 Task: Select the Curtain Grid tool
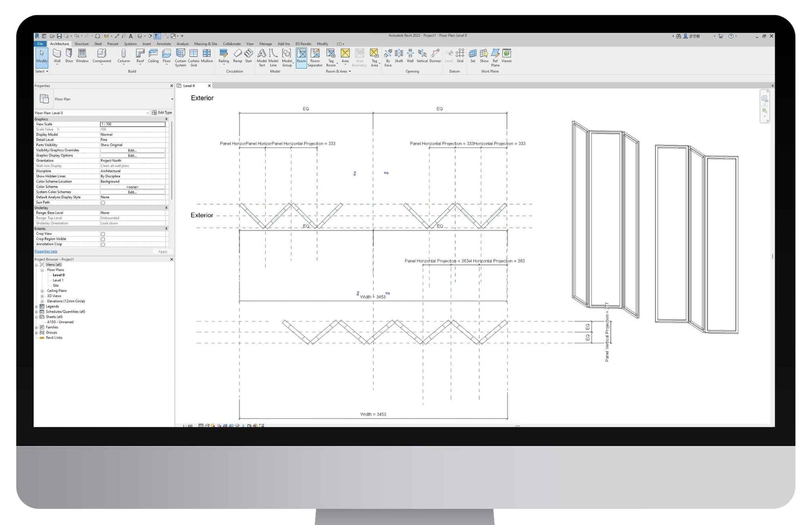193,56
